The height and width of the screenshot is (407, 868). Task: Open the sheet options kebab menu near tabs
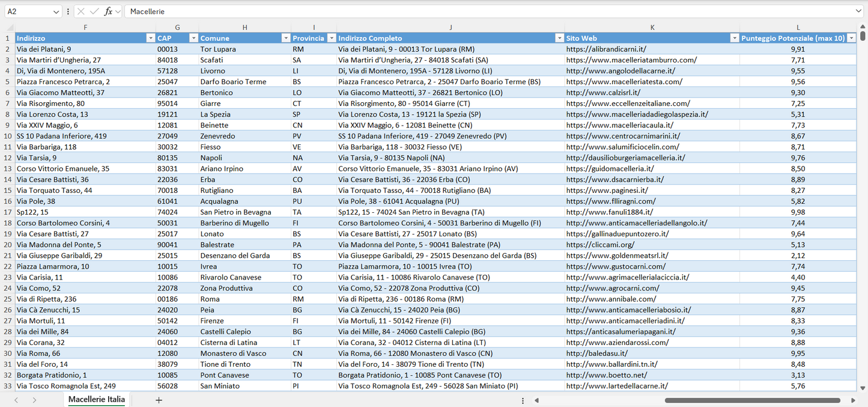point(522,399)
